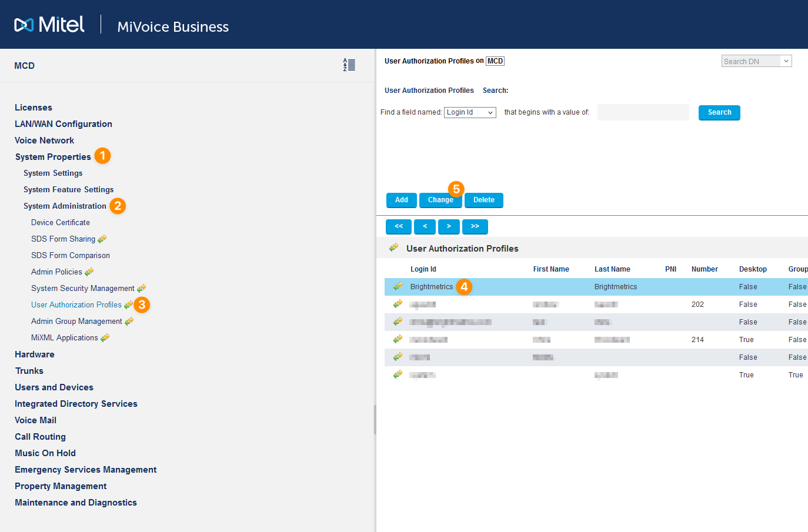Click the share icon beside Admin Group Management
The height and width of the screenshot is (532, 808).
(129, 321)
